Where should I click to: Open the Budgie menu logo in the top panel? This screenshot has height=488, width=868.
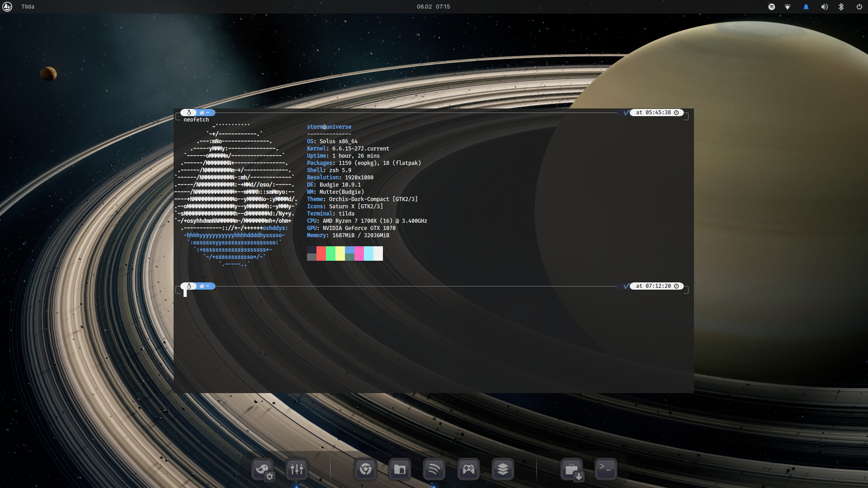coord(7,6)
